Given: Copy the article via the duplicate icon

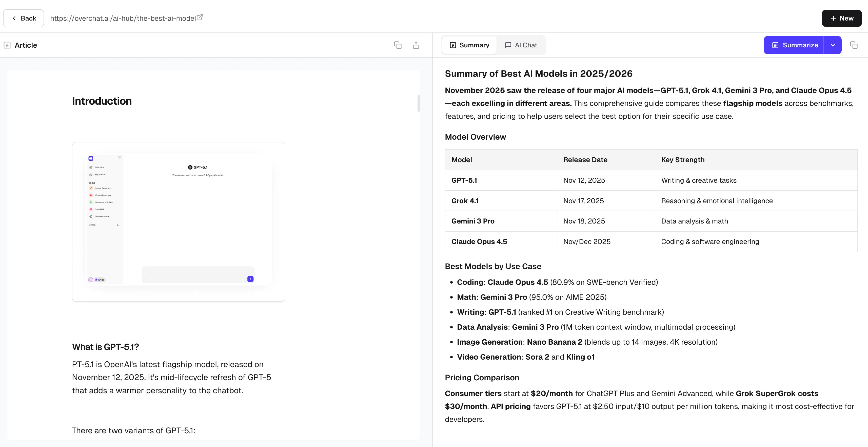Looking at the screenshot, I should 398,45.
